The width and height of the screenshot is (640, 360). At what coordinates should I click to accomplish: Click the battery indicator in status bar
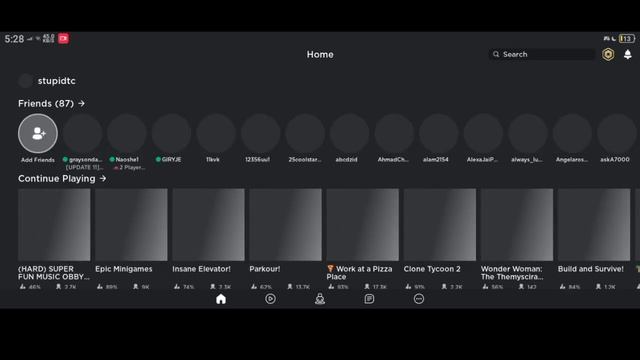click(627, 39)
